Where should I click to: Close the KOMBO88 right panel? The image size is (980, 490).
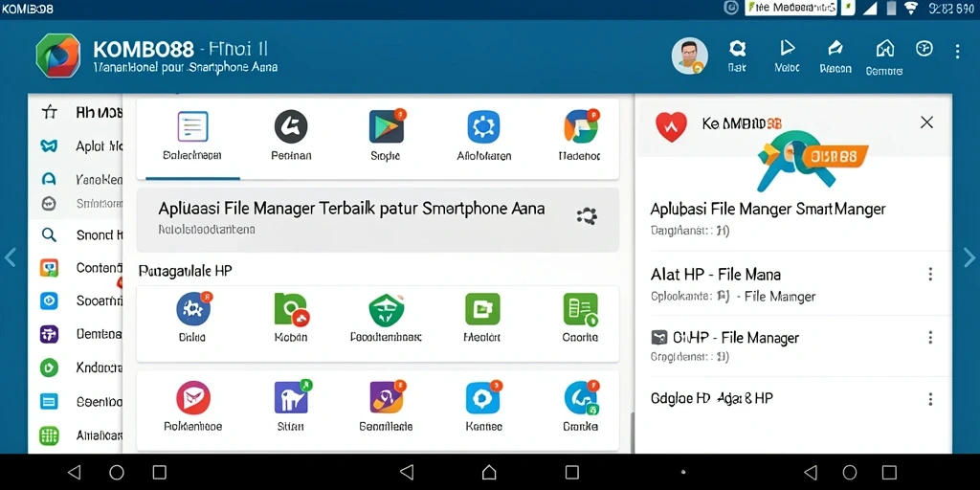(x=926, y=122)
